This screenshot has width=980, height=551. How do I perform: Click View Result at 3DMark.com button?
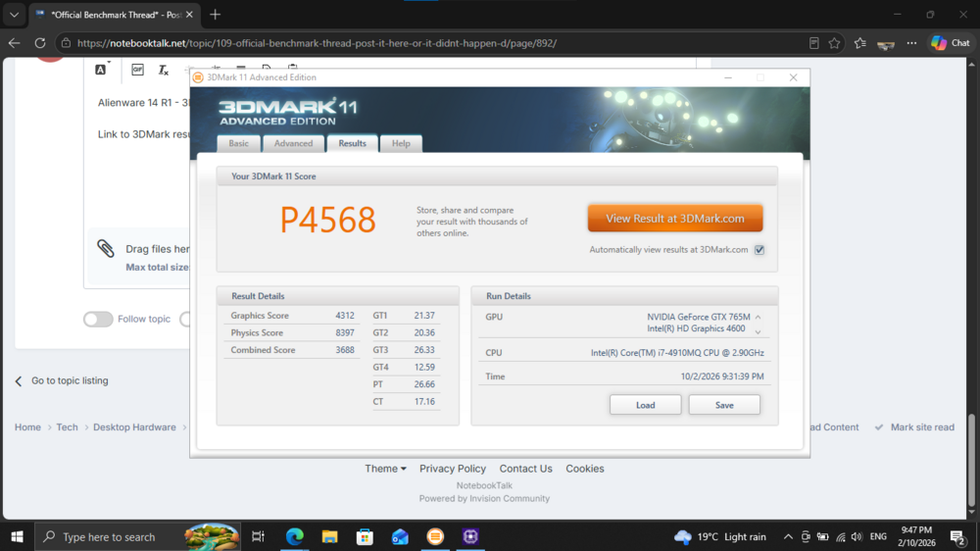(x=675, y=219)
